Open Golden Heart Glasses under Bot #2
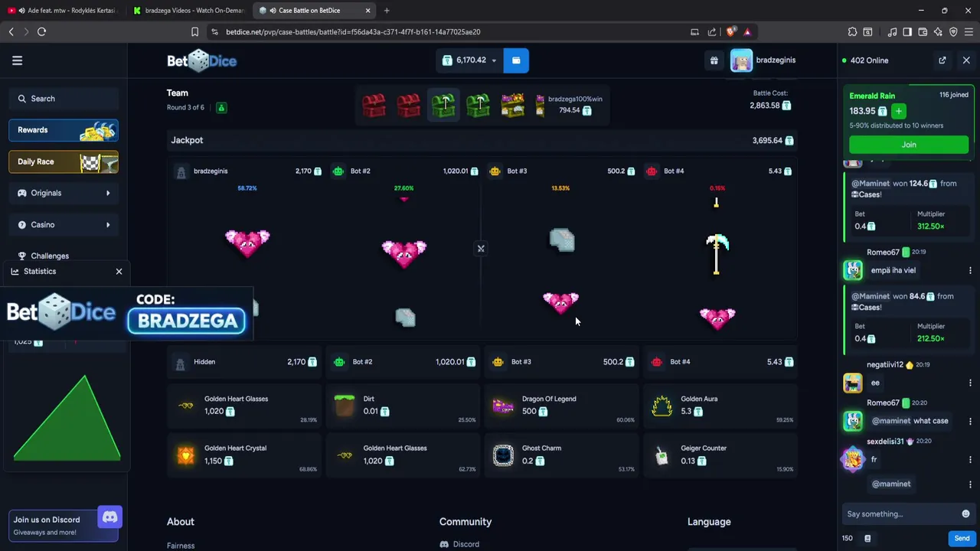980x551 pixels. (x=404, y=455)
